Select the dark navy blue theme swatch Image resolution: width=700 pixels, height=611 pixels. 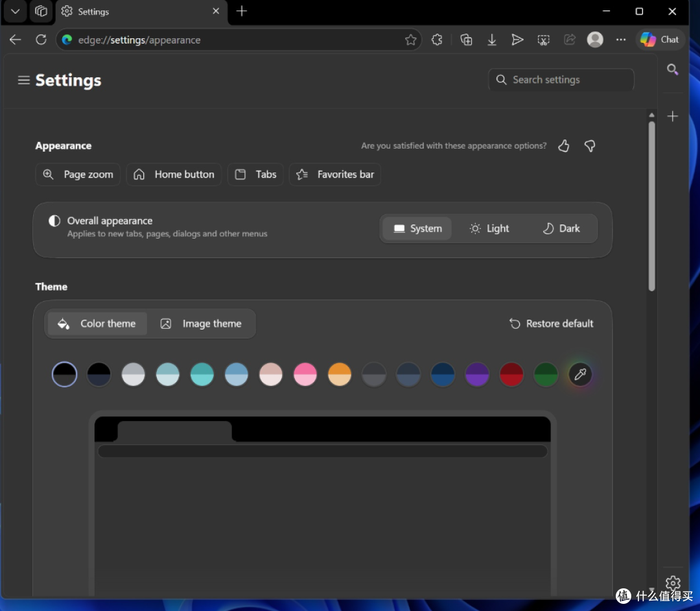(x=443, y=374)
